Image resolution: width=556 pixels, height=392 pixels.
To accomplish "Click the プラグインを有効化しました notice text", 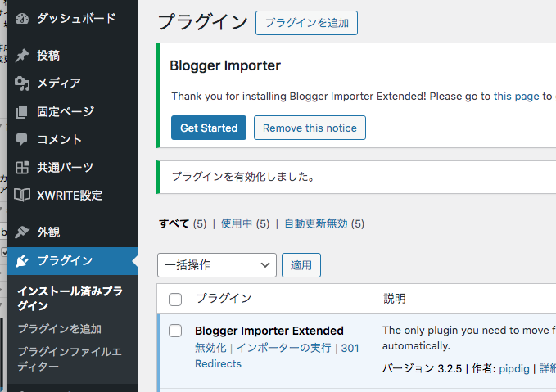I will [243, 177].
